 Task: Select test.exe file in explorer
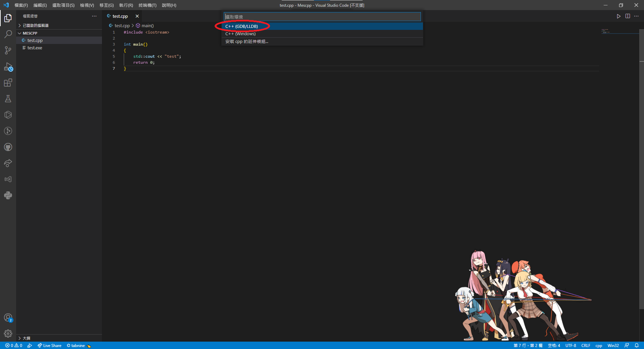pos(59,48)
